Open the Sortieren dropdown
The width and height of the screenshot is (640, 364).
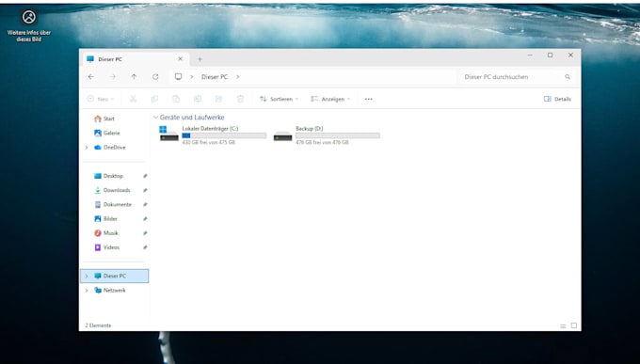280,99
